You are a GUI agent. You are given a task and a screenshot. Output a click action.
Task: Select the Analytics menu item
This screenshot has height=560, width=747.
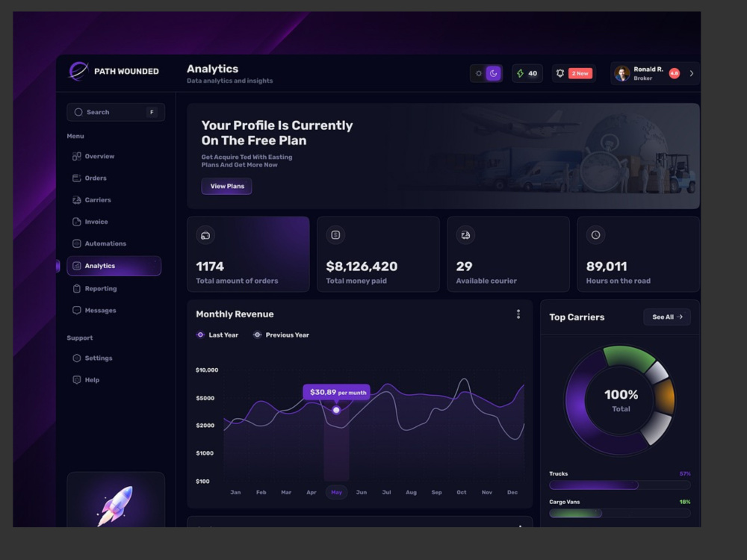pos(114,266)
